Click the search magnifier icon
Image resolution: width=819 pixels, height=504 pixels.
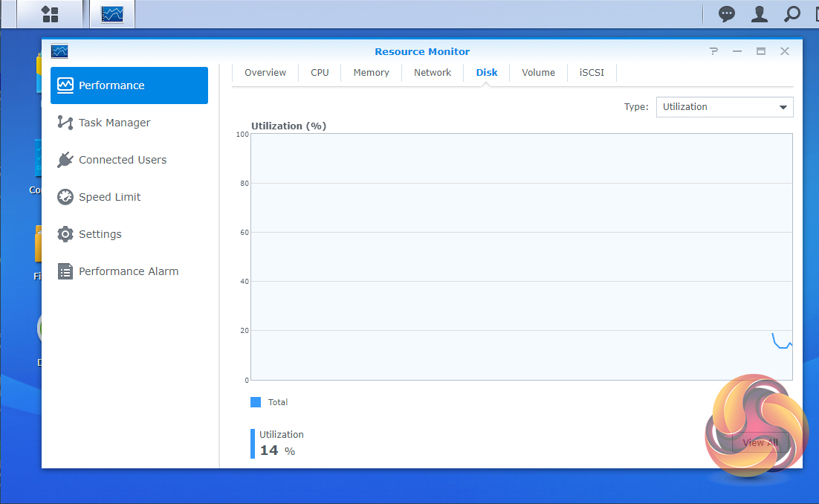pos(792,14)
